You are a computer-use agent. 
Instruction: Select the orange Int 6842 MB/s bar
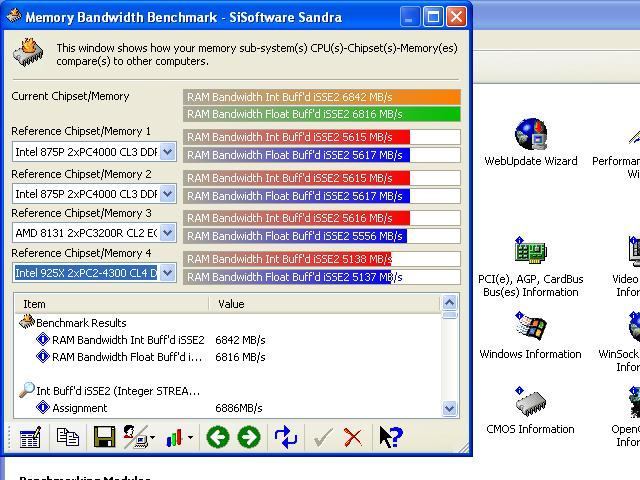pos(322,97)
